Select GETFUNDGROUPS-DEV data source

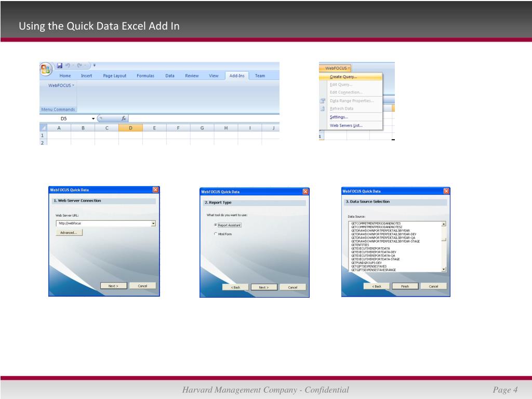366,262
